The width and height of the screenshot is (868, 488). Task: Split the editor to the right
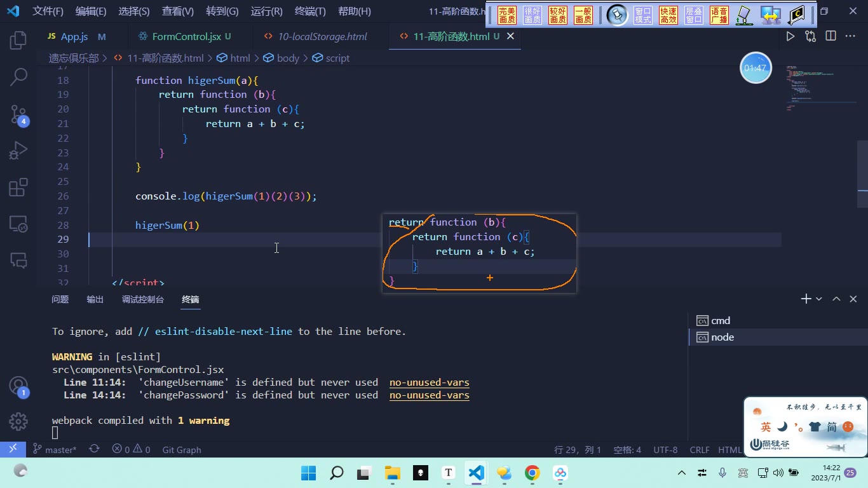click(x=831, y=36)
